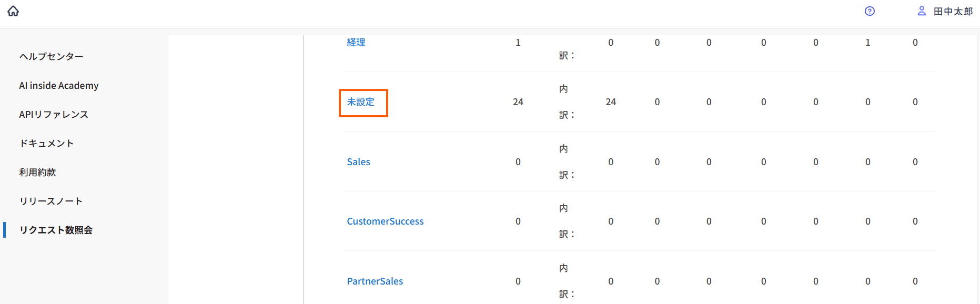View リリースノート in the sidebar
This screenshot has height=304, width=980.
[51, 201]
